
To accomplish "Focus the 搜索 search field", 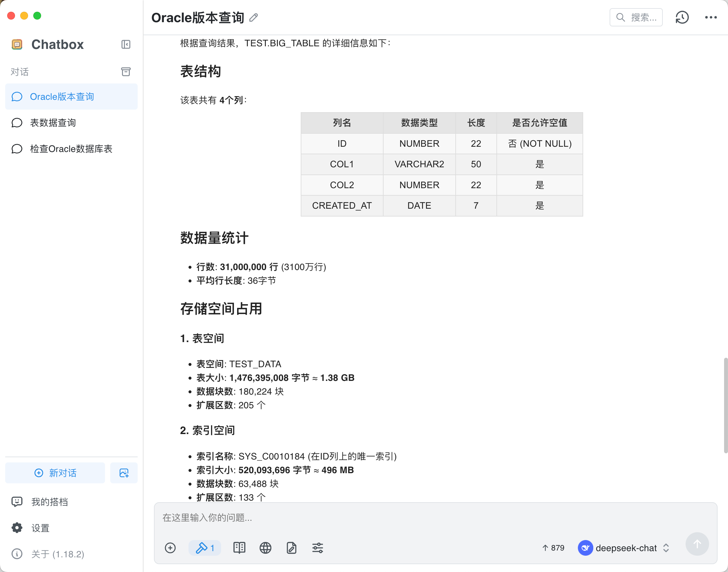I will (636, 17).
